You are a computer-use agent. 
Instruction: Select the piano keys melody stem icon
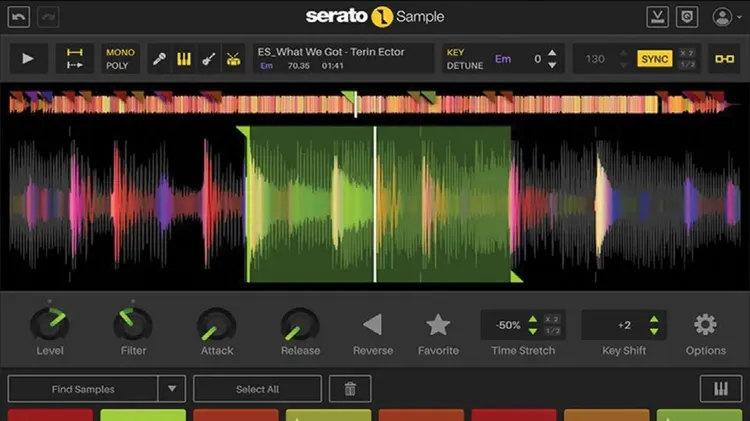pyautogui.click(x=184, y=59)
